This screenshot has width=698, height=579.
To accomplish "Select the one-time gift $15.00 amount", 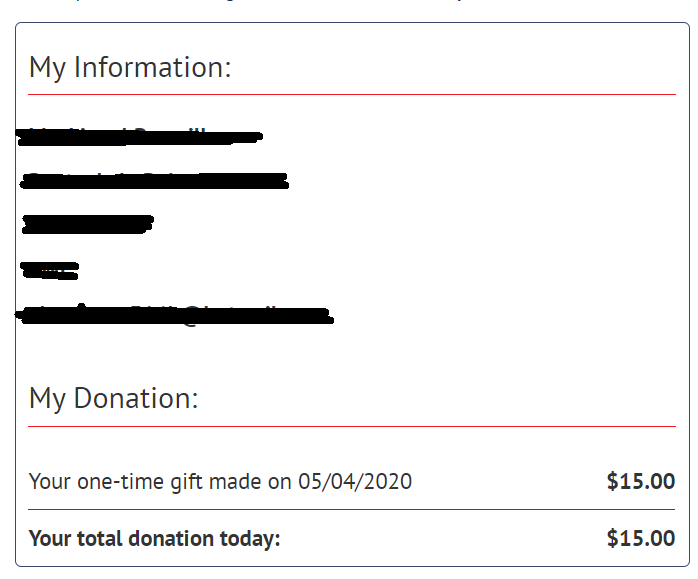I will tap(641, 482).
